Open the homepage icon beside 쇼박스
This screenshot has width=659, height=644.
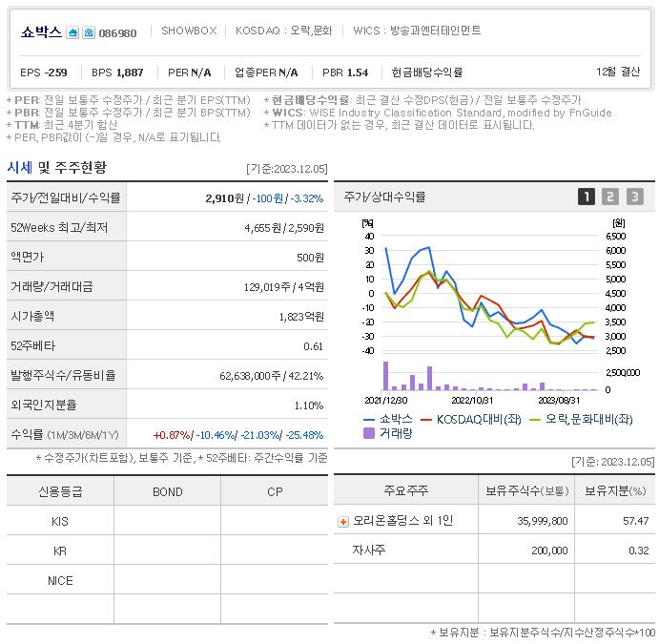(x=72, y=32)
